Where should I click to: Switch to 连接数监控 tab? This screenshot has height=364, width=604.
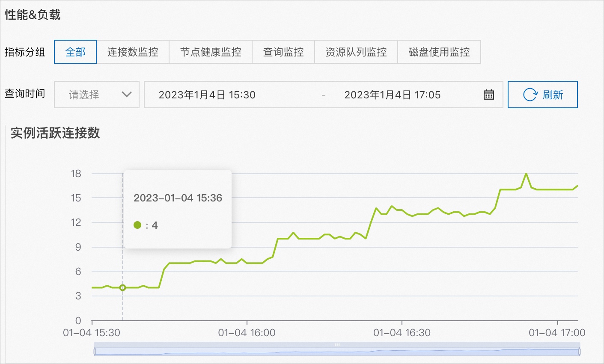(x=133, y=52)
